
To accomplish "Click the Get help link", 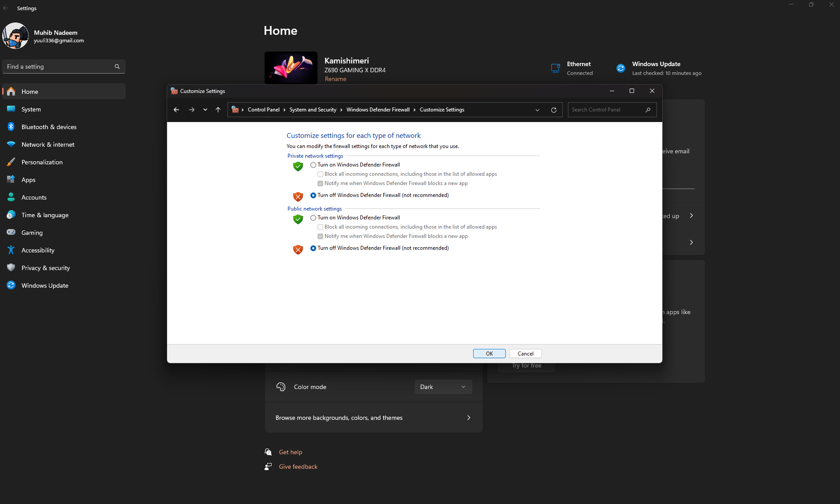I will coord(291,452).
